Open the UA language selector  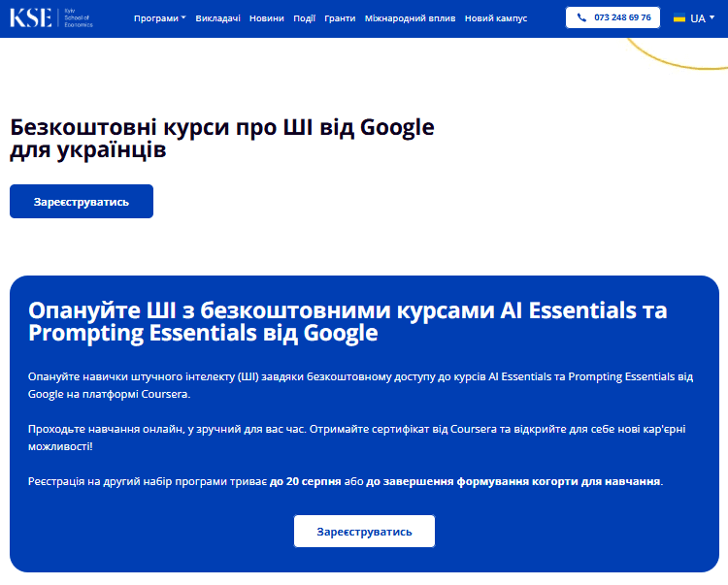(694, 18)
